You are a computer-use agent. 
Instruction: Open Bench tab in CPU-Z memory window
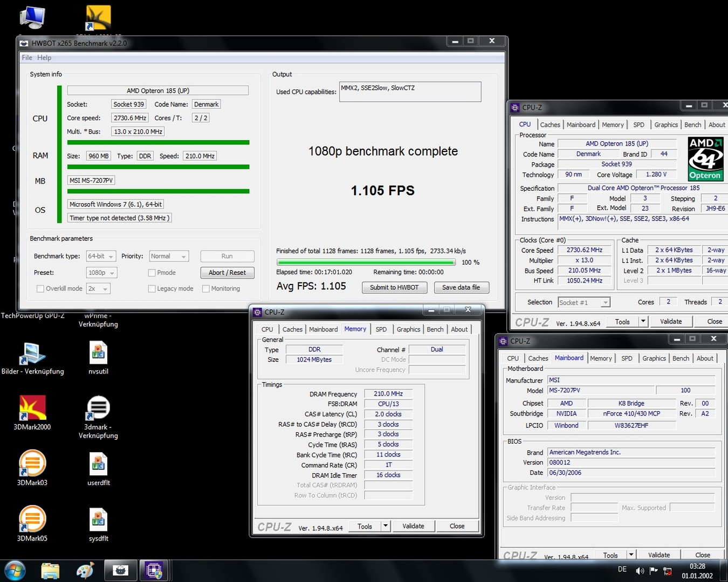pyautogui.click(x=435, y=329)
